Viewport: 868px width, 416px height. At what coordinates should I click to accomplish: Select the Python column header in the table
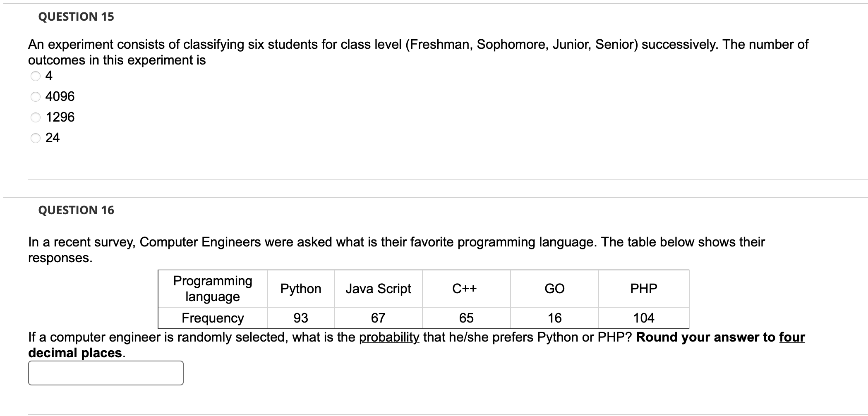pos(300,289)
